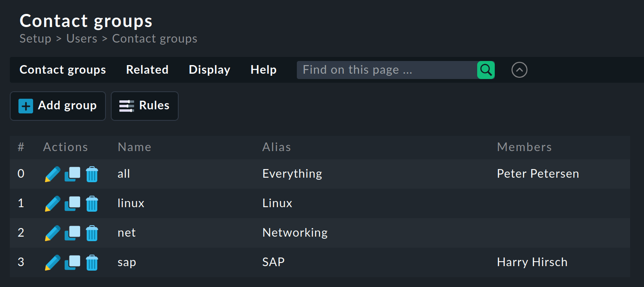Edit the 'all' contact group pencil icon
Screen dimensions: 644x287
[52, 174]
